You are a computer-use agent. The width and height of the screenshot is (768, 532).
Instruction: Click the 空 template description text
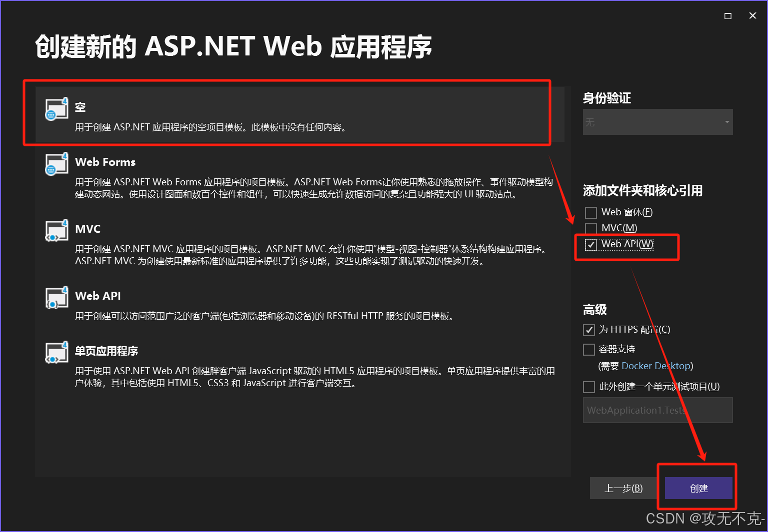(210, 127)
